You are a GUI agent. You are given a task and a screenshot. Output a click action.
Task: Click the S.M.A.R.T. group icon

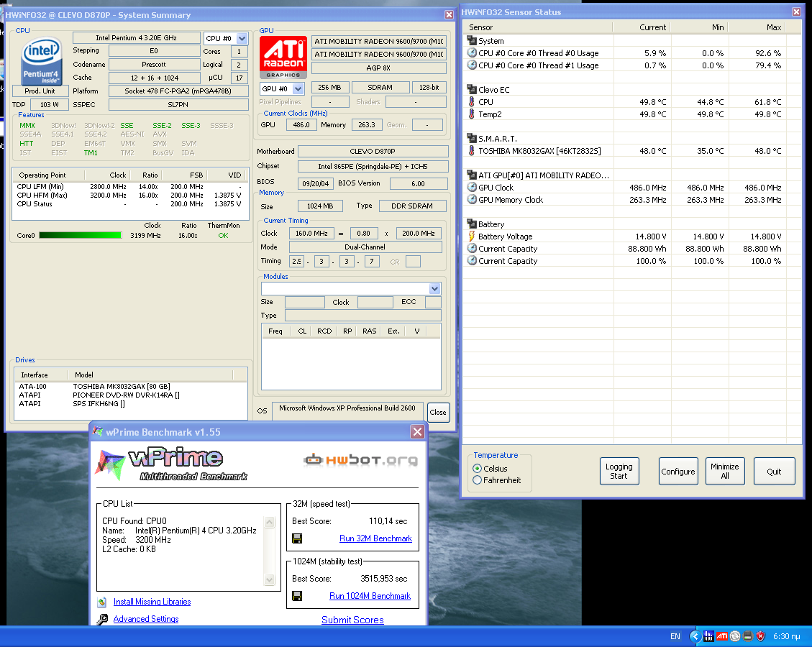pos(472,138)
